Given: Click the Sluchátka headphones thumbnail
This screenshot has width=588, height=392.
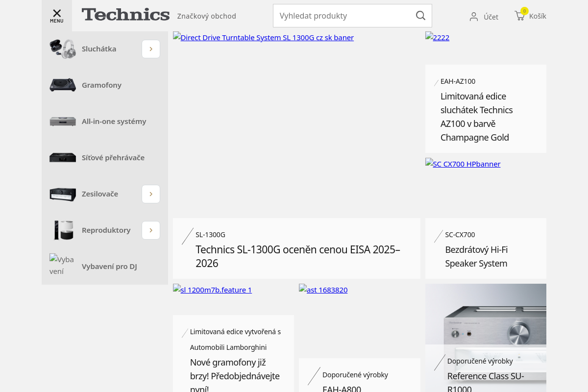Looking at the screenshot, I should pos(63,49).
